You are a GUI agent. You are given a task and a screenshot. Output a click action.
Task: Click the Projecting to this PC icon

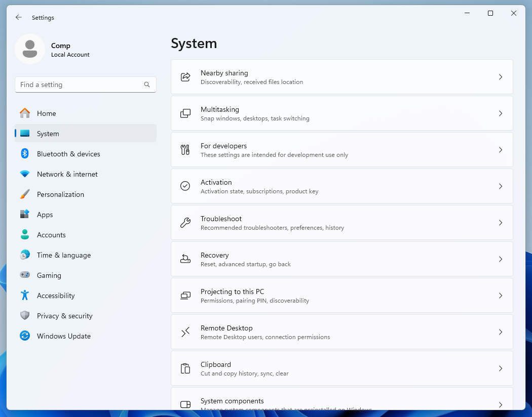click(x=185, y=296)
